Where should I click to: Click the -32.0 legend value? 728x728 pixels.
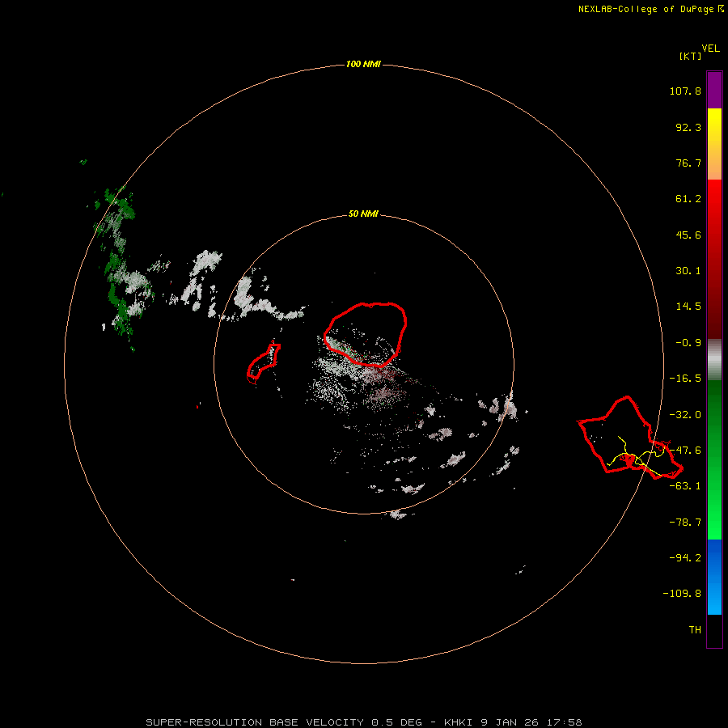pos(685,415)
